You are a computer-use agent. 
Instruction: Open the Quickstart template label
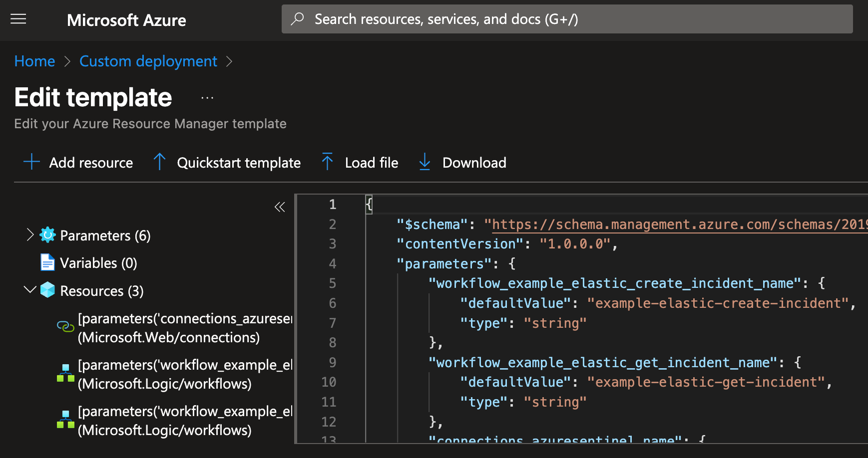(x=239, y=163)
